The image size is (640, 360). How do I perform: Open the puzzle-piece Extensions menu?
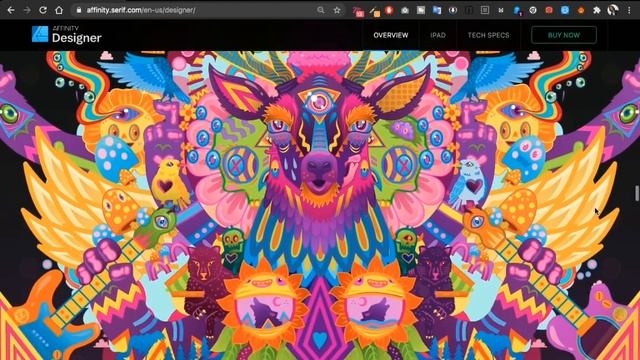point(597,10)
